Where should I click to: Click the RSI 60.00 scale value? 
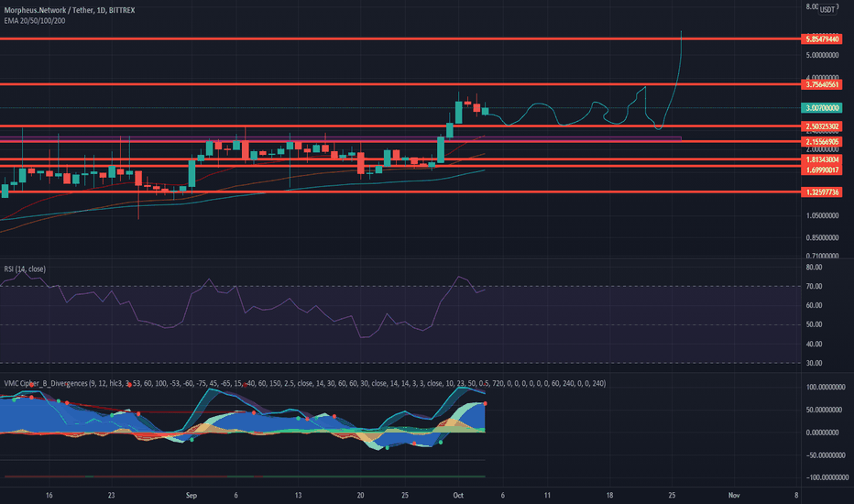point(814,305)
